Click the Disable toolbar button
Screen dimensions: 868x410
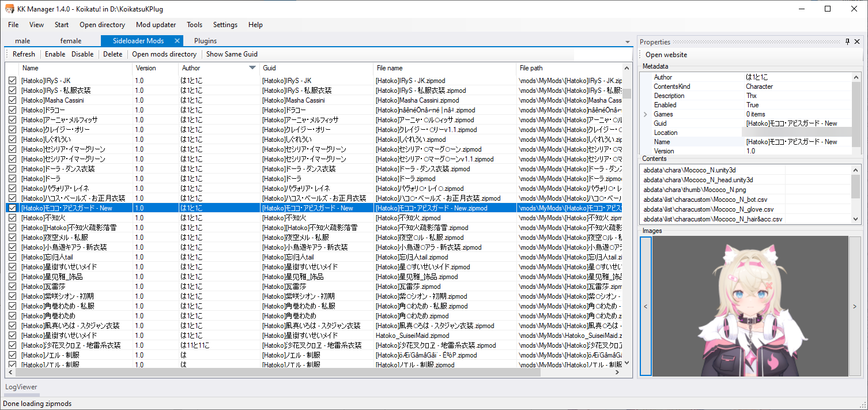82,54
